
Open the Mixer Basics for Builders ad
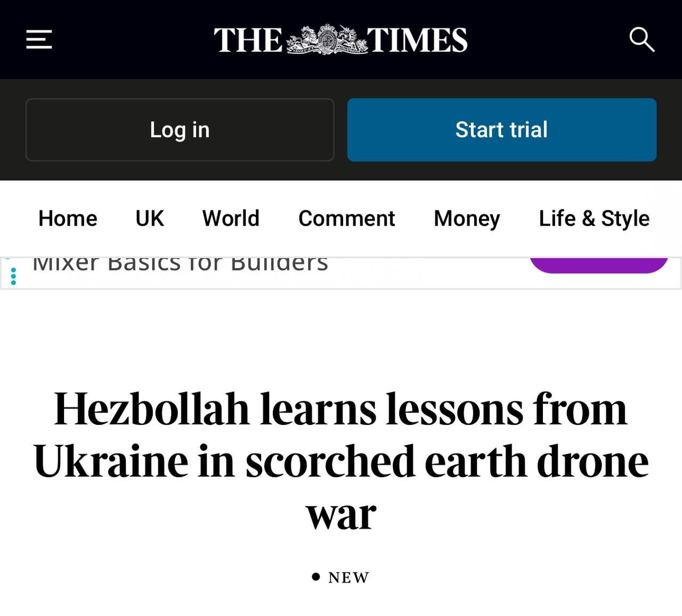pos(181,264)
